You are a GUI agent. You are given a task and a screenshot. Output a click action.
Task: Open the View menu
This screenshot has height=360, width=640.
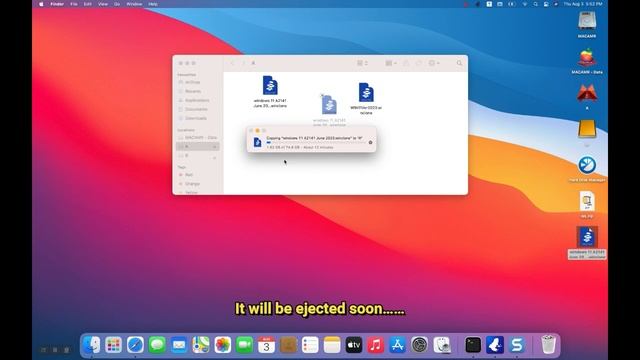click(103, 4)
